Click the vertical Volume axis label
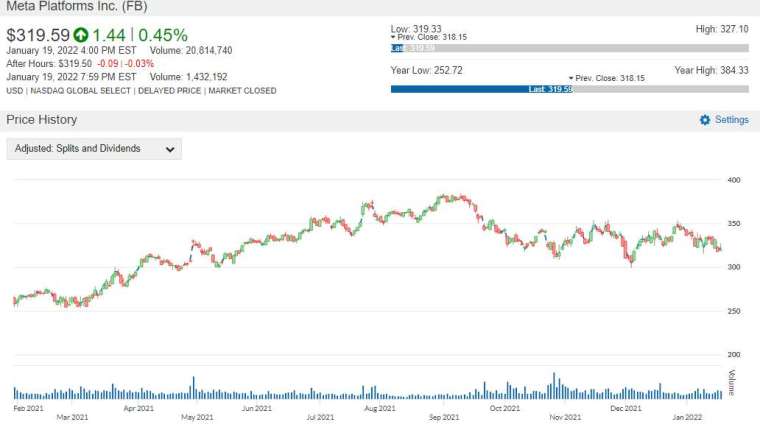This screenshot has width=760, height=430. tap(731, 382)
